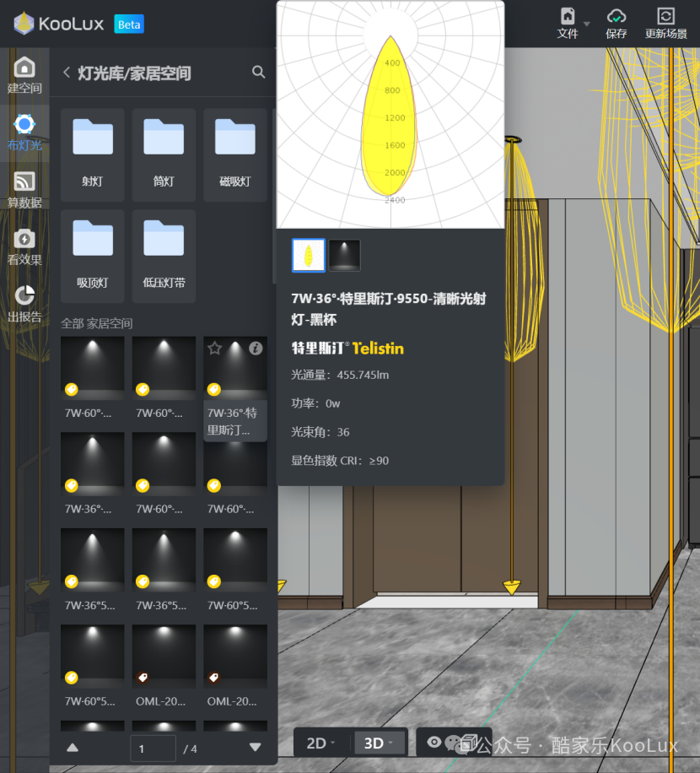
Task: Click the 光束角: 36 value
Action: (x=320, y=432)
